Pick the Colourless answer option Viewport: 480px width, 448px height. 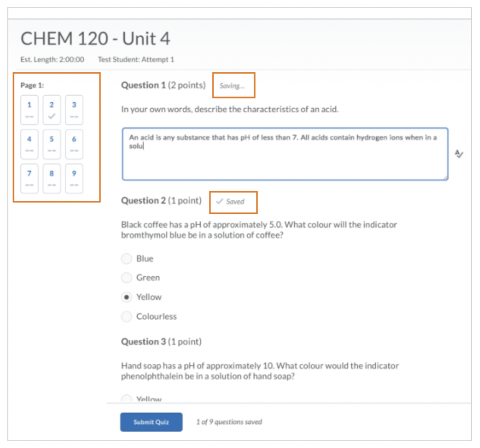pos(126,317)
